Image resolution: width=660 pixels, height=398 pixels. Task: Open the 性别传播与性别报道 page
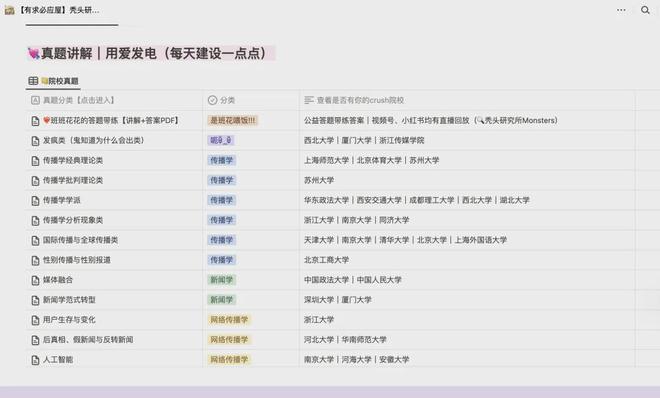pyautogui.click(x=77, y=260)
